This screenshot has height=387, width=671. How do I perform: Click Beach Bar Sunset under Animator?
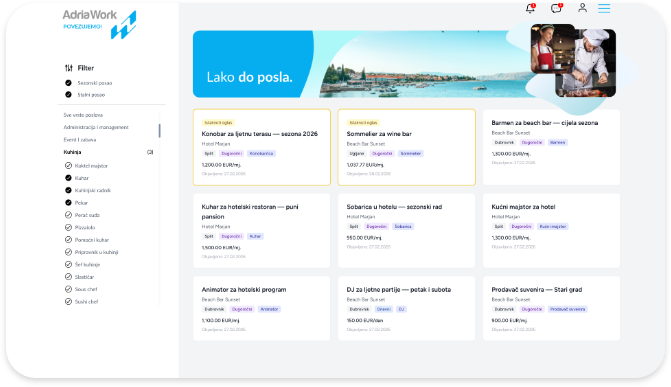pos(221,300)
